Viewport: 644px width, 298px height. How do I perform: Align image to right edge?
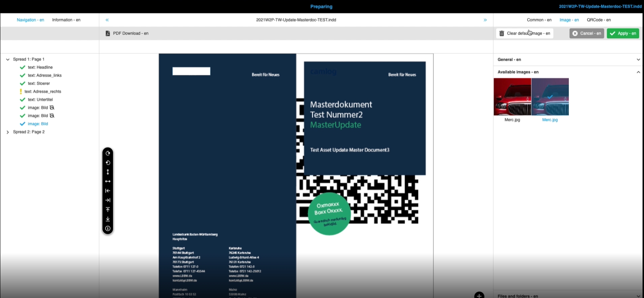pos(108,200)
